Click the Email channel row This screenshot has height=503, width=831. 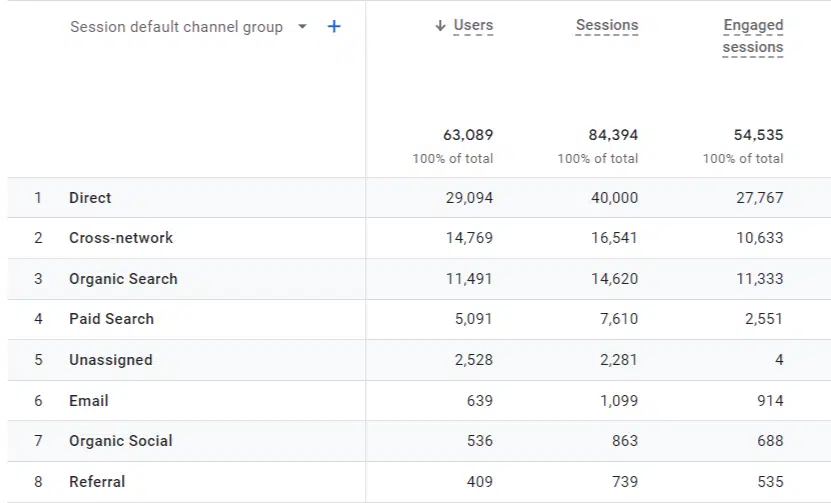[x=88, y=400]
